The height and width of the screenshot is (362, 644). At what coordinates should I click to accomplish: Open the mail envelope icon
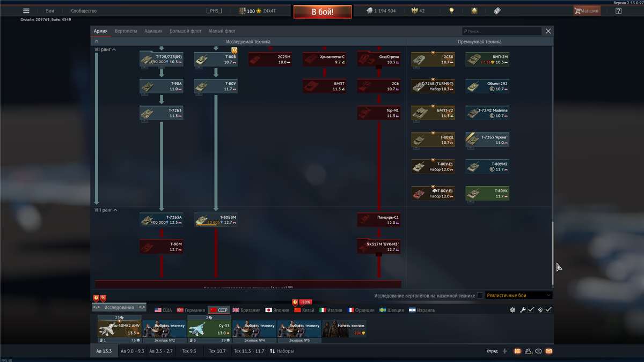[548, 351]
